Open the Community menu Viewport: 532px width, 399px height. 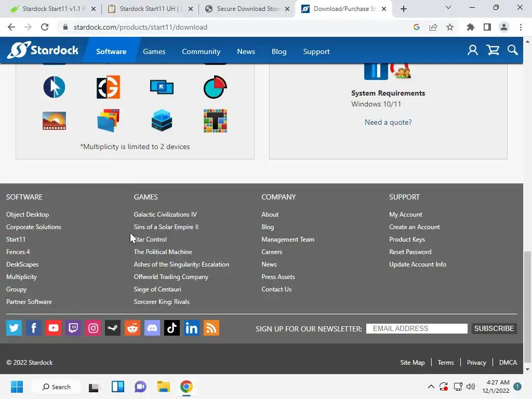tap(201, 51)
